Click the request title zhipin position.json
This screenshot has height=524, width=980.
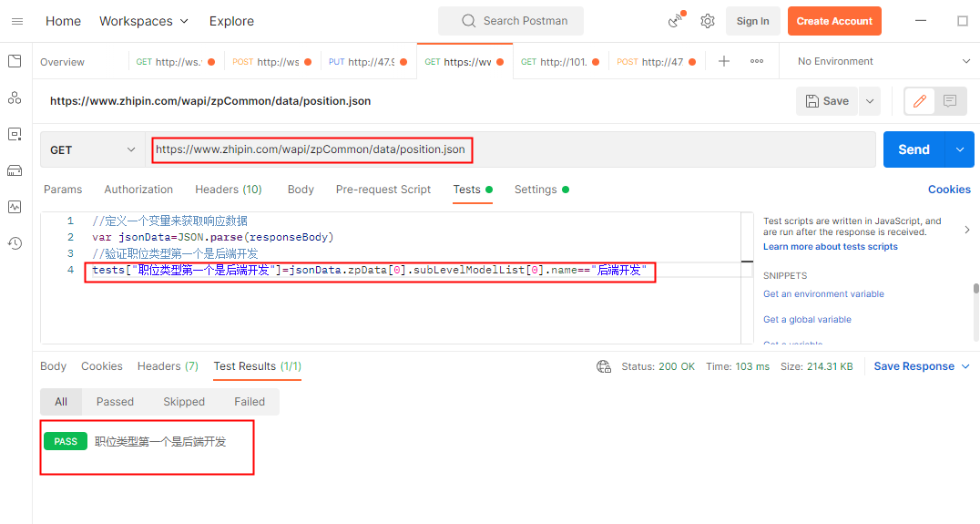(x=210, y=101)
